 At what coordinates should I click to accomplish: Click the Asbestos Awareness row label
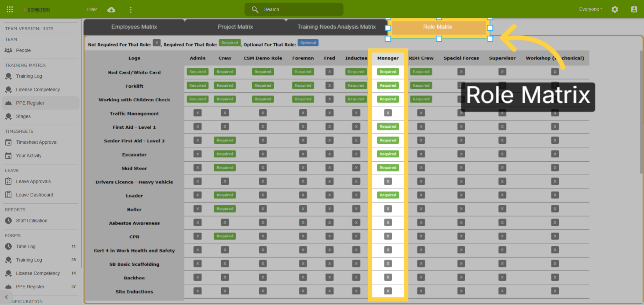(134, 223)
